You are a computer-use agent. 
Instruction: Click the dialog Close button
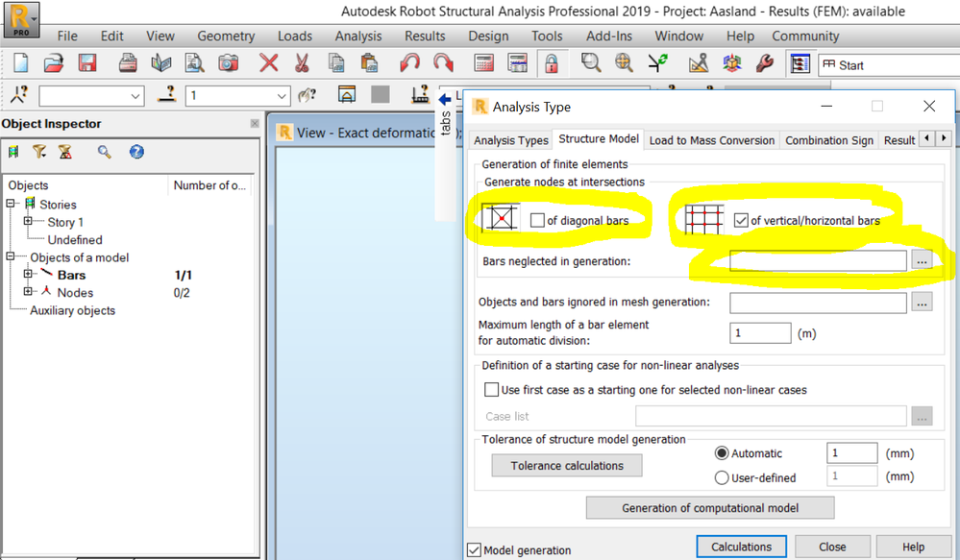tap(832, 547)
